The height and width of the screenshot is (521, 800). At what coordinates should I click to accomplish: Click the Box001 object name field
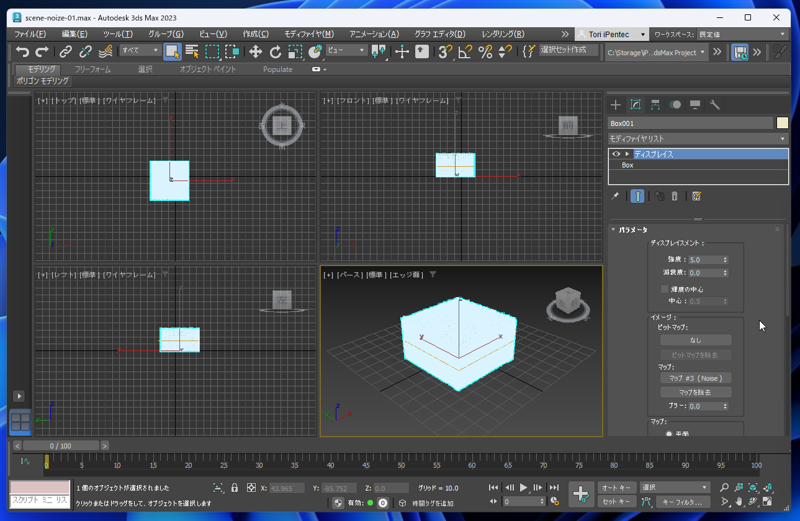[x=691, y=123]
